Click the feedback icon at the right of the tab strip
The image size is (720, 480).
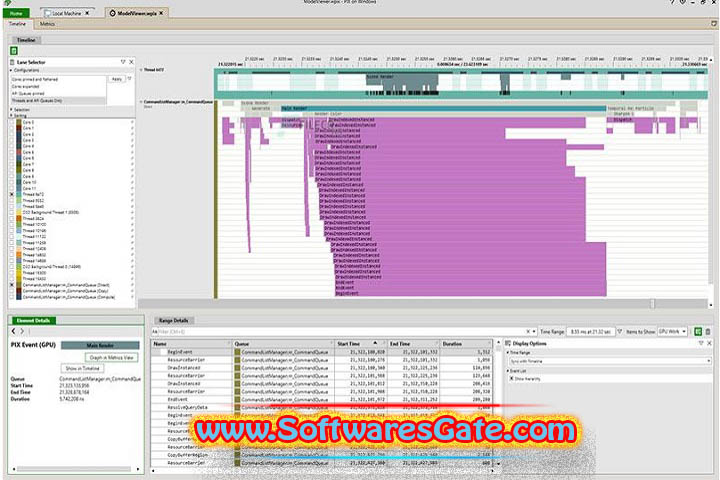pos(714,23)
